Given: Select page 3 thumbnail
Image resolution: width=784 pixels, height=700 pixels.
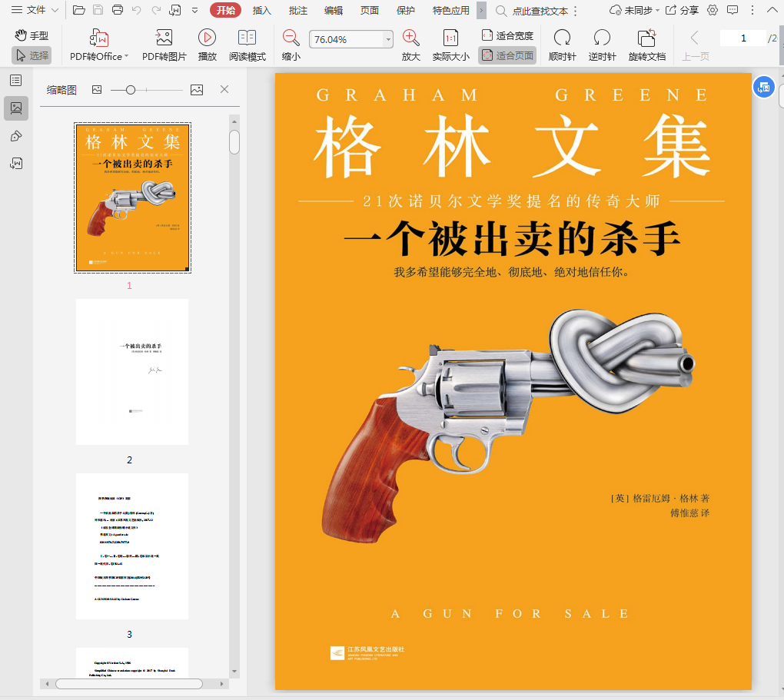Looking at the screenshot, I should pos(132,546).
